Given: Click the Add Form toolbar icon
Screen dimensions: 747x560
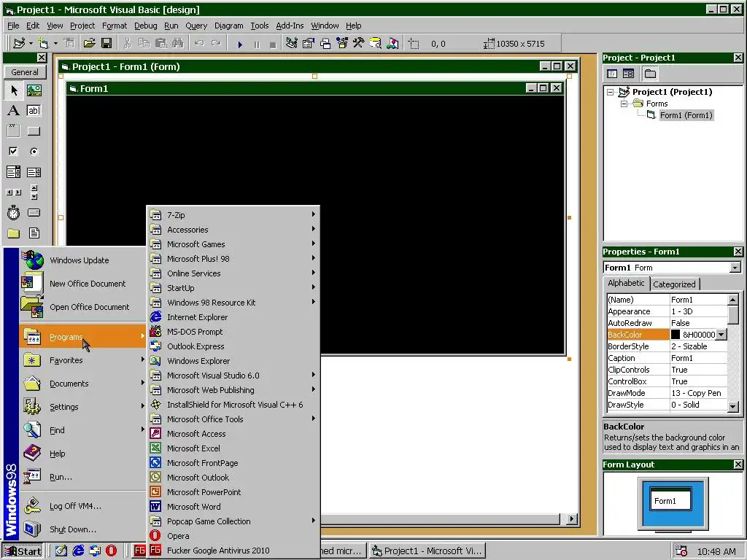Looking at the screenshot, I should coord(43,44).
